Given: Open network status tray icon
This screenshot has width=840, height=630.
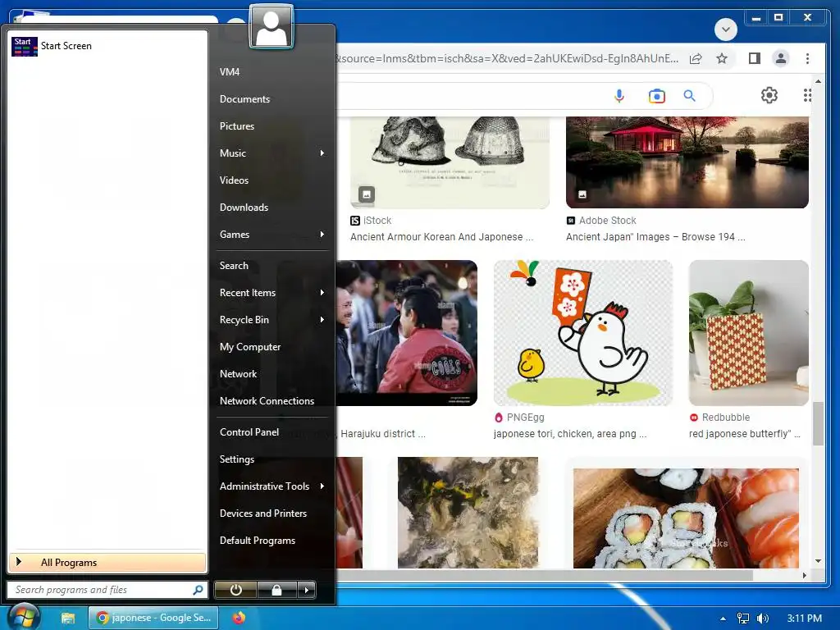Looking at the screenshot, I should tap(743, 619).
